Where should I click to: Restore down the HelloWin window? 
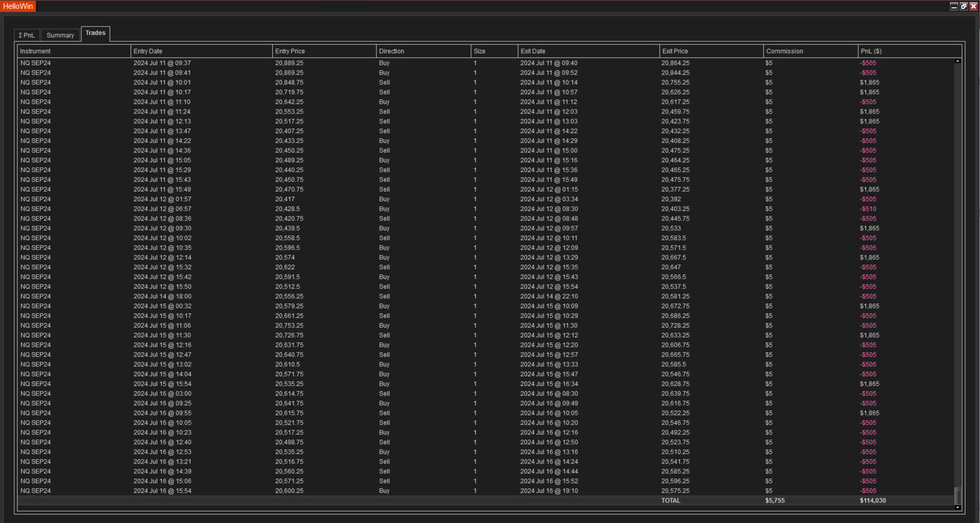(964, 6)
